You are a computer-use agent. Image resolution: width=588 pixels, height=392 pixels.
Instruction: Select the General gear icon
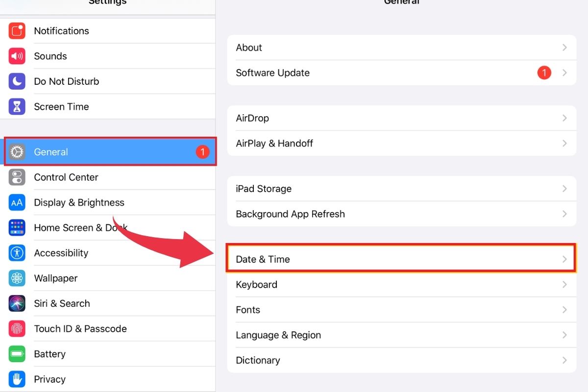click(x=16, y=152)
